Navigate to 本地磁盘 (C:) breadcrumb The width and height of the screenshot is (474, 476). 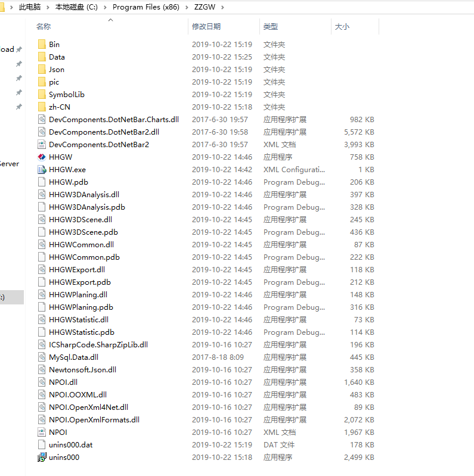point(76,7)
